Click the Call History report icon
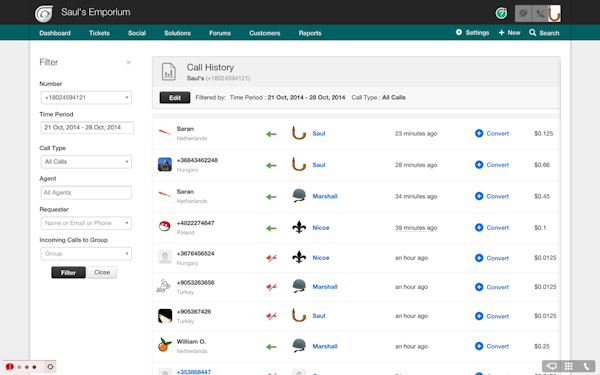Image resolution: width=600 pixels, height=375 pixels. pyautogui.click(x=169, y=72)
